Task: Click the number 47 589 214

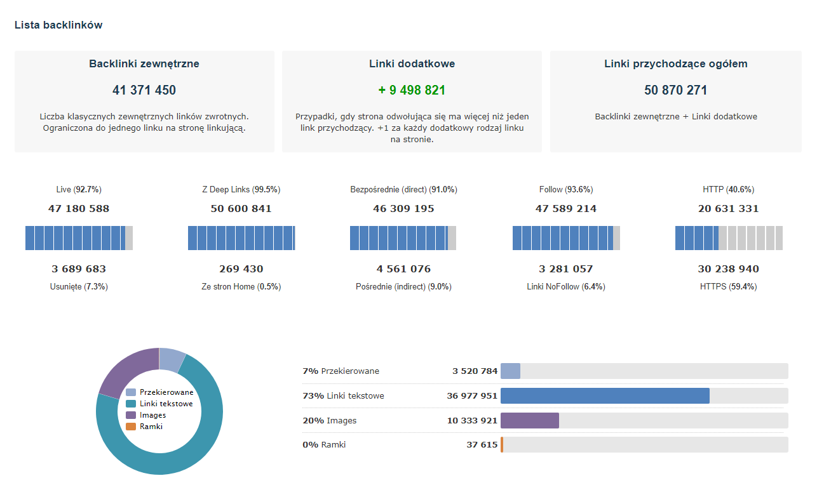Action: (x=566, y=209)
